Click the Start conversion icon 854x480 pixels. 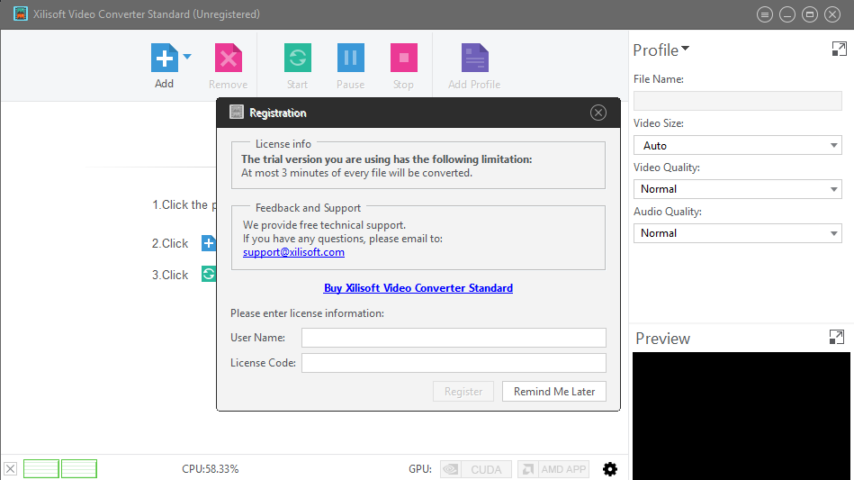[x=297, y=58]
